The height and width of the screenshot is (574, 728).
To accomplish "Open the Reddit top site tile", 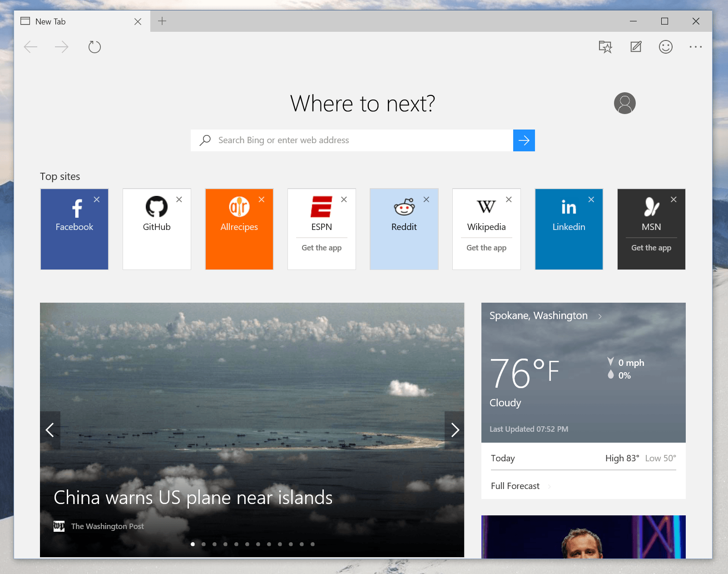I will coord(404,229).
